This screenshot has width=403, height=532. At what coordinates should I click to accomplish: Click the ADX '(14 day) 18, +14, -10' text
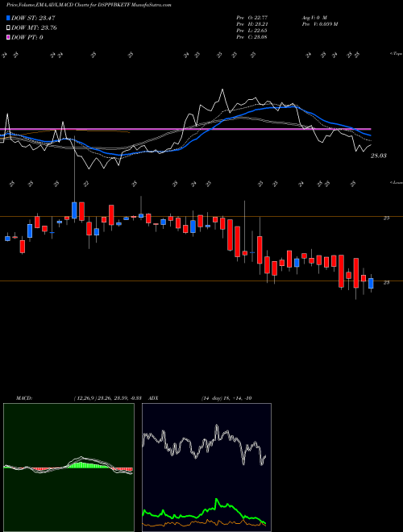point(226,398)
